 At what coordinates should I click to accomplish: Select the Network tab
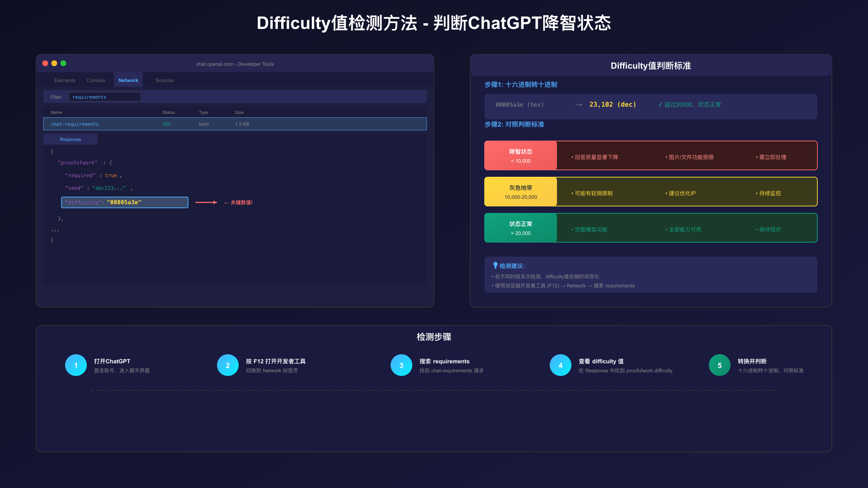pos(128,80)
